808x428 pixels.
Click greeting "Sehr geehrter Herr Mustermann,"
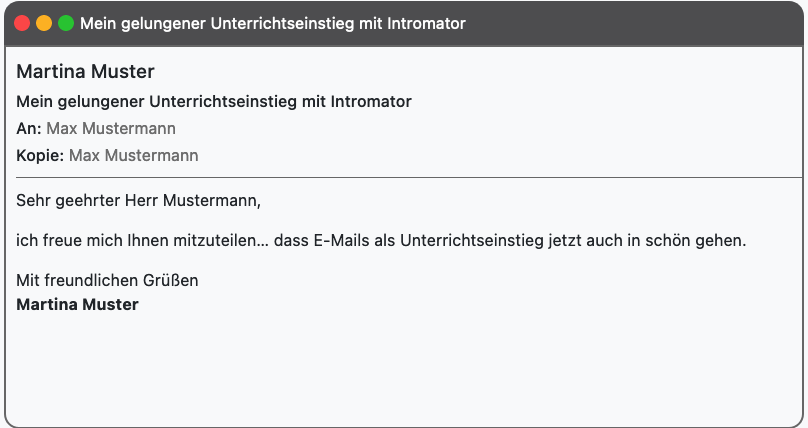point(138,201)
